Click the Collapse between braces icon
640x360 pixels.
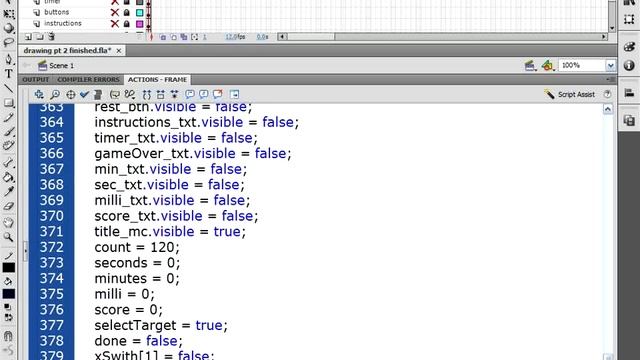147,94
